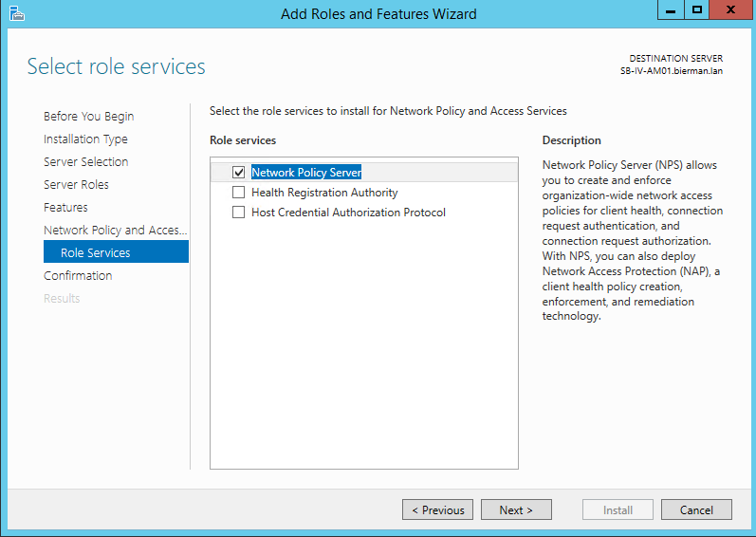Click the Previous button
The height and width of the screenshot is (537, 756).
438,509
